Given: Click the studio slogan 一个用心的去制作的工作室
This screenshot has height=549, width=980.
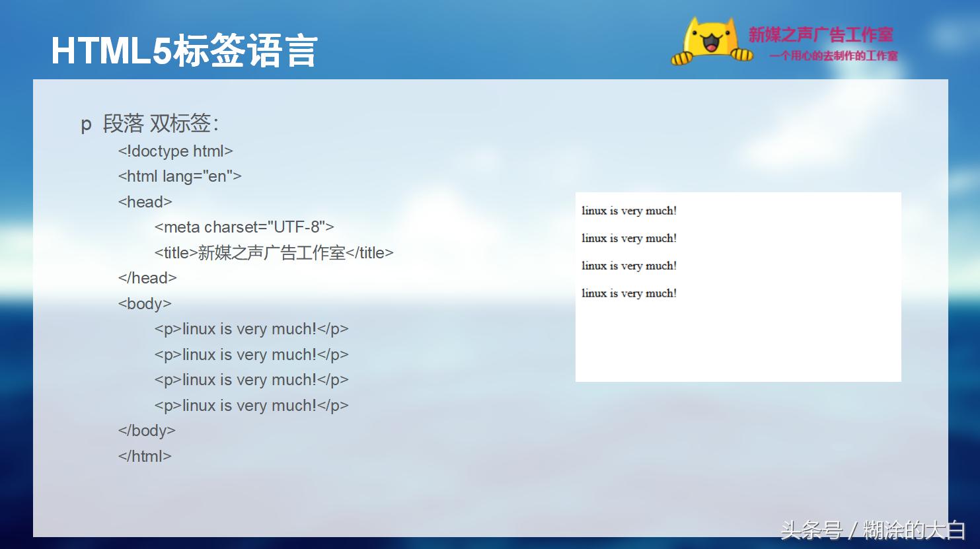Looking at the screenshot, I should [x=834, y=57].
